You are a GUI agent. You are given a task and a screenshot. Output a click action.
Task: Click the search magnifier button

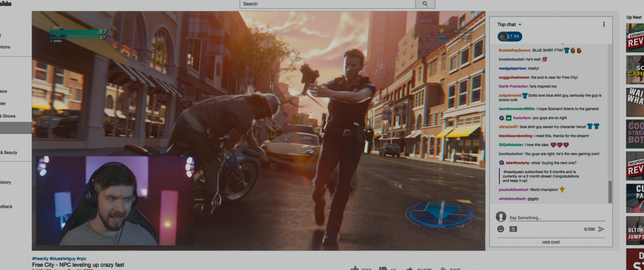tap(425, 4)
